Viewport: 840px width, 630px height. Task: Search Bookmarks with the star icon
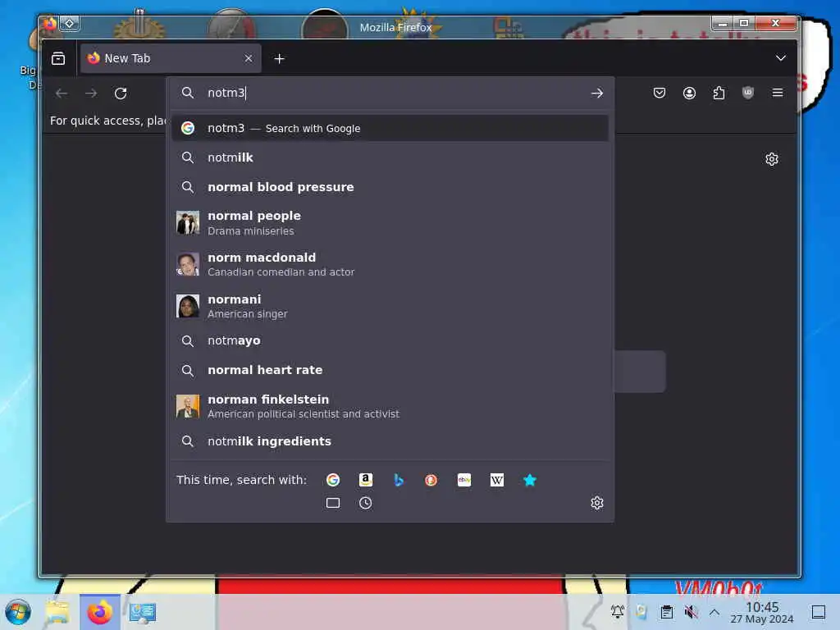530,480
